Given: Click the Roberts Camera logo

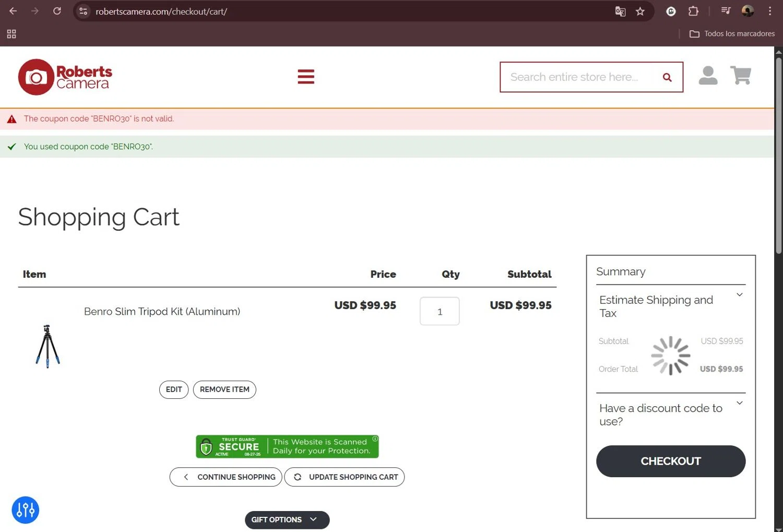Looking at the screenshot, I should 65,77.
